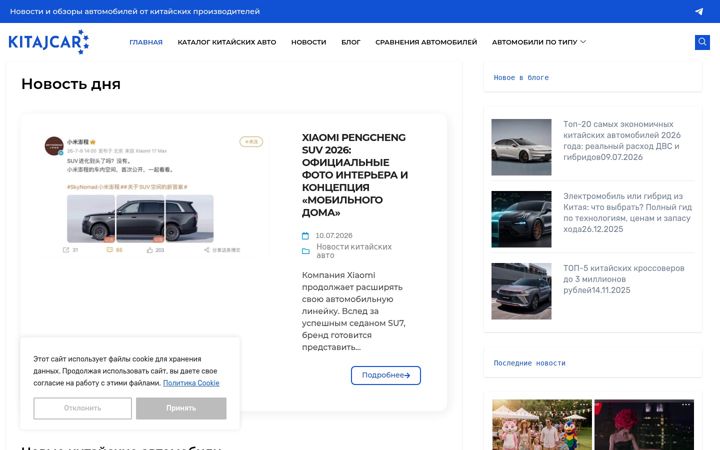The height and width of the screenshot is (450, 720).
Task: Click the white sedan thumbnail
Action: 521,147
